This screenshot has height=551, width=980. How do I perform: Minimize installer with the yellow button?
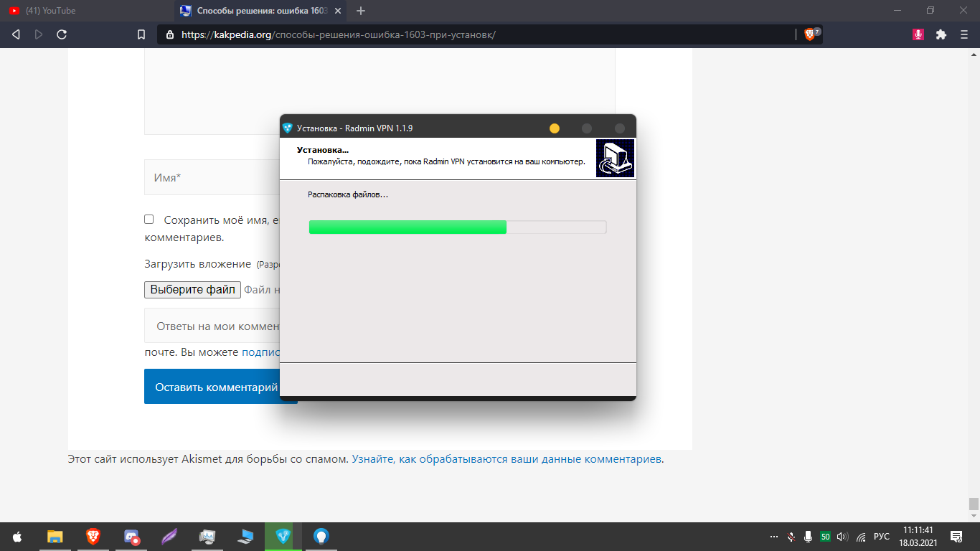coord(554,128)
